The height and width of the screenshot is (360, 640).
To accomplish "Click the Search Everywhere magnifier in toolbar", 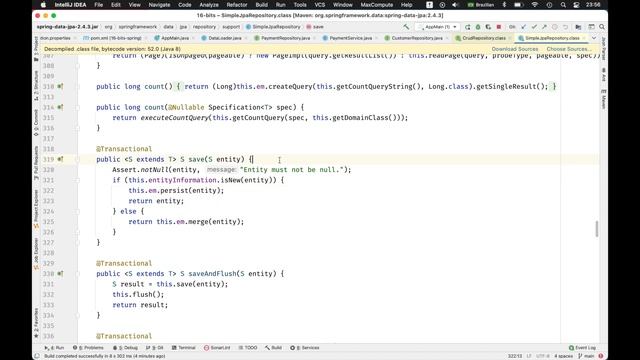I will point(602,27).
